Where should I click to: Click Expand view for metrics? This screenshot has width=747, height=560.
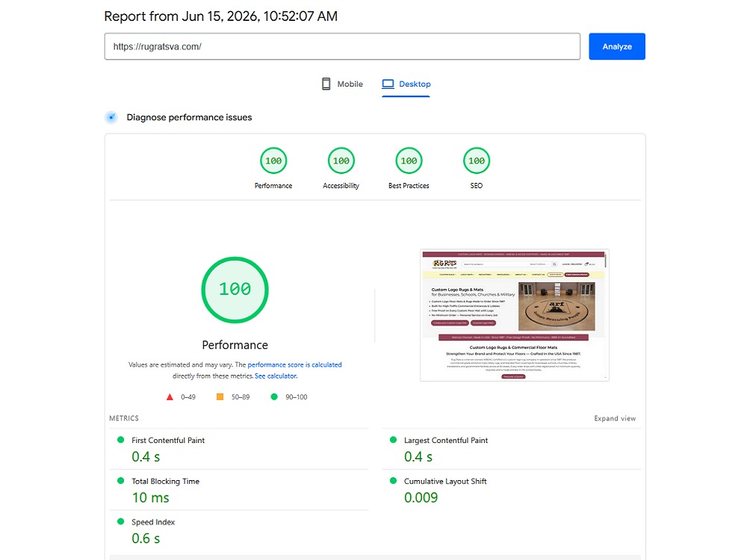pos(615,418)
